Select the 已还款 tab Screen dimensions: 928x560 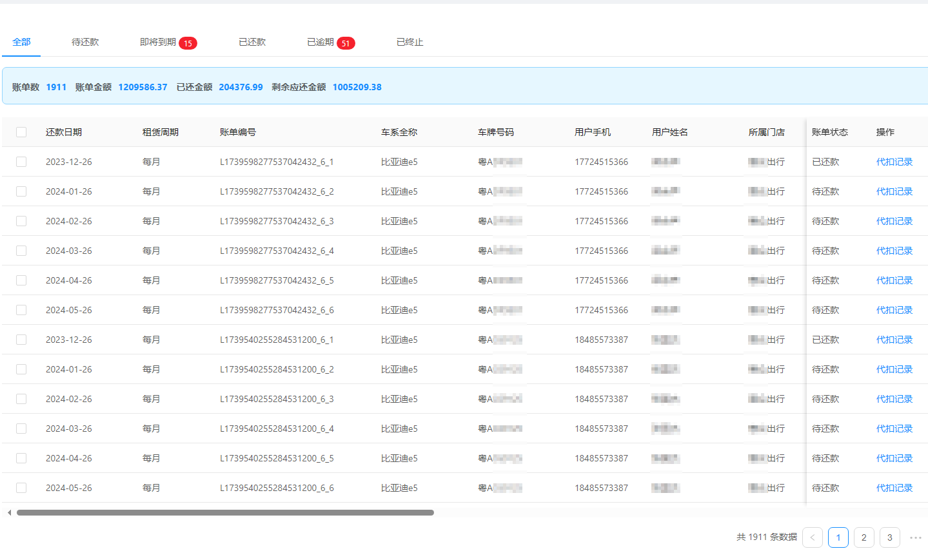coord(252,42)
